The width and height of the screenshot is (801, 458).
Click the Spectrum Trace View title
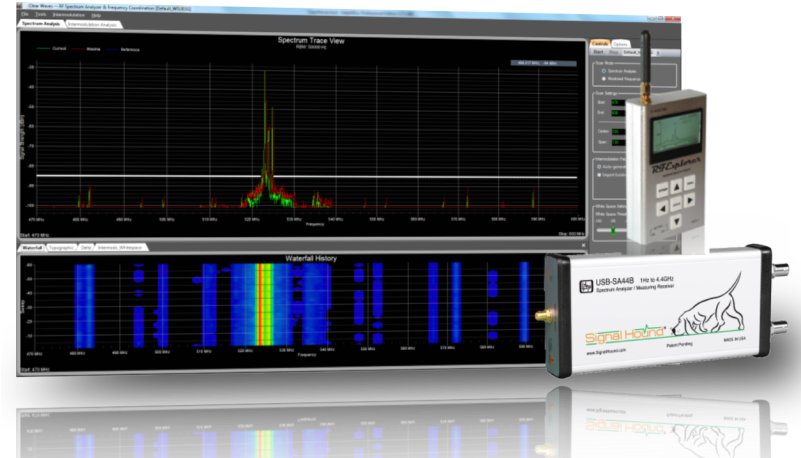(311, 40)
